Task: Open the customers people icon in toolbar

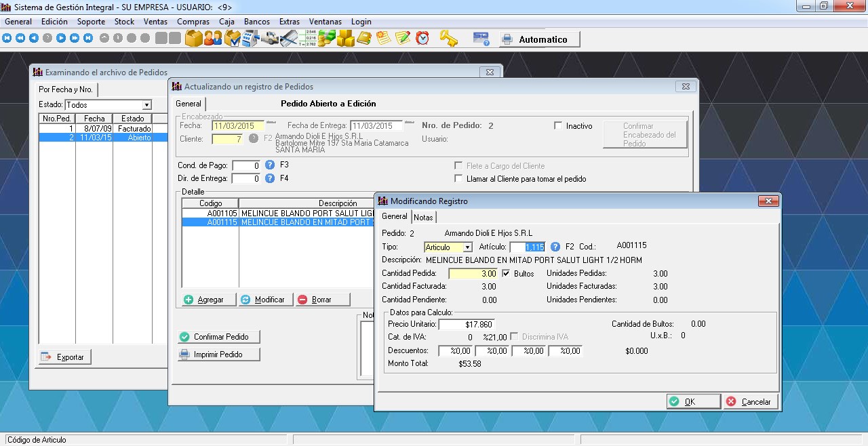Action: [213, 39]
